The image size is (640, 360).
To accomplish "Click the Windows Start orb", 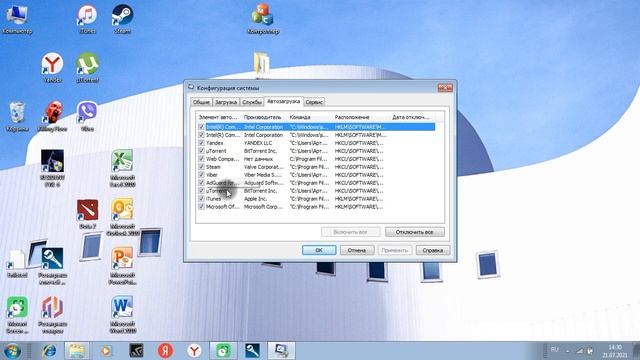I will tap(12, 351).
